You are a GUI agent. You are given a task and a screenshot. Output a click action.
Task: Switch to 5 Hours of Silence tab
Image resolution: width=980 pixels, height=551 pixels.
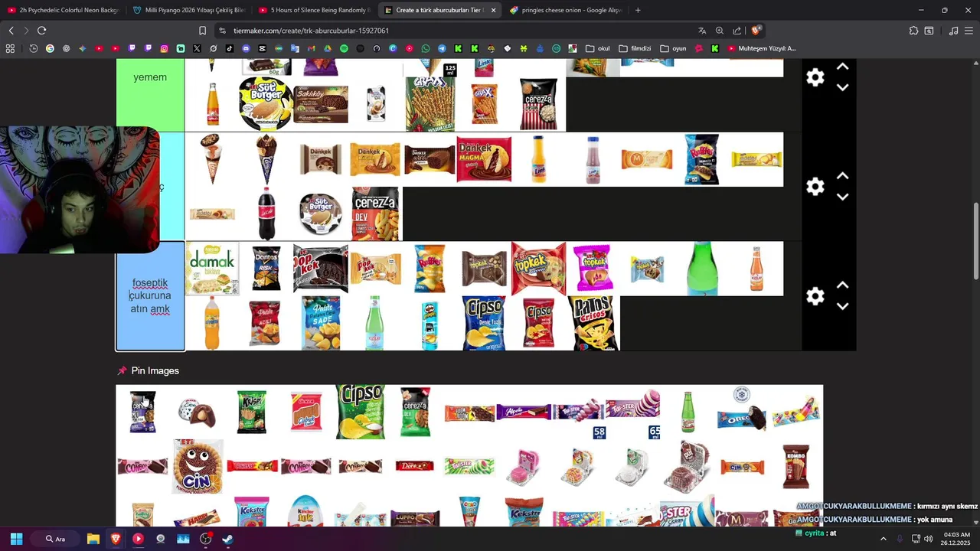[x=315, y=10]
